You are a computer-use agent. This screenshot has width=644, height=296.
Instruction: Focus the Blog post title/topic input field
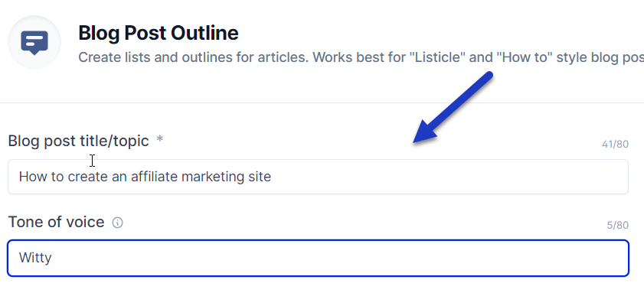(318, 177)
